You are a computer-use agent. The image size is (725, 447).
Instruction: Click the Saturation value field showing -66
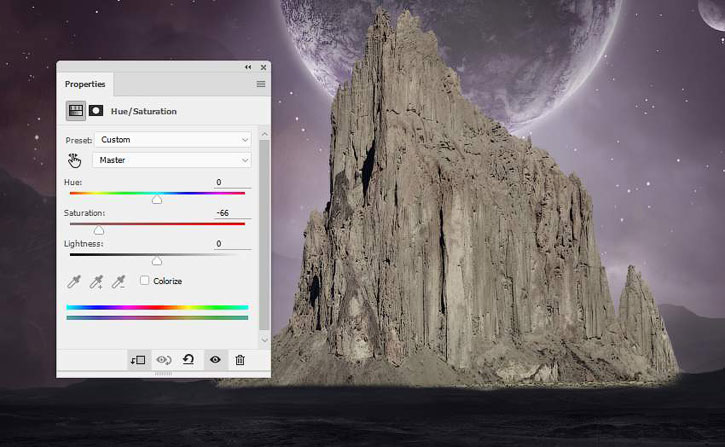point(233,213)
